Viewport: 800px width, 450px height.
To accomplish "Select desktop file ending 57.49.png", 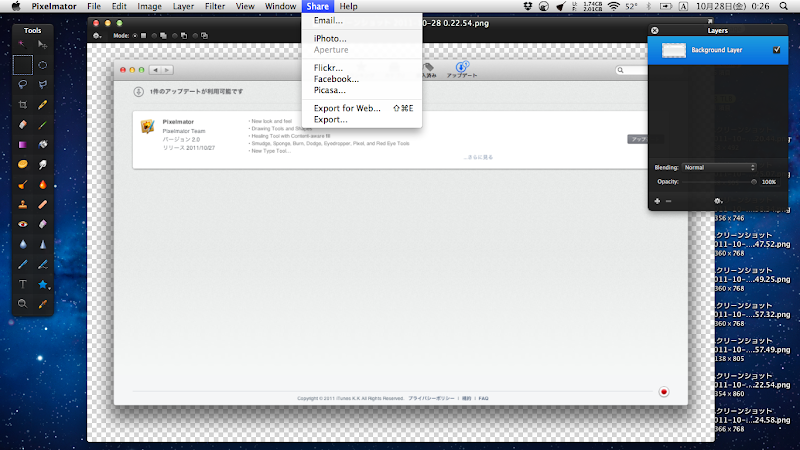I will [x=752, y=350].
